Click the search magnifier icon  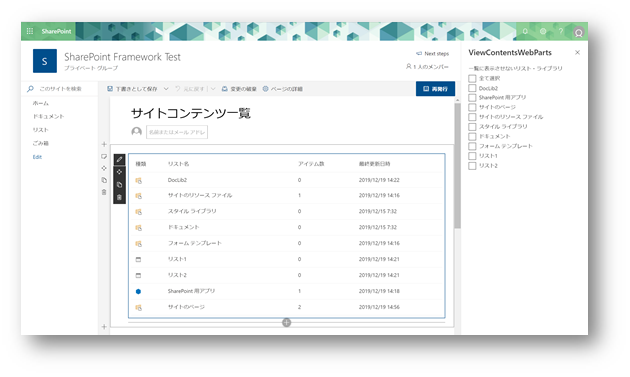pos(30,89)
